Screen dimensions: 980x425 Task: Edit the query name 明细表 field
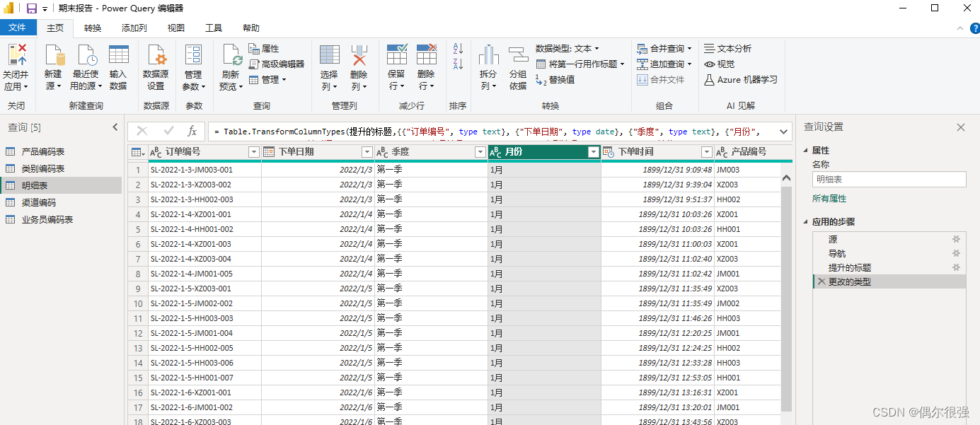[889, 180]
